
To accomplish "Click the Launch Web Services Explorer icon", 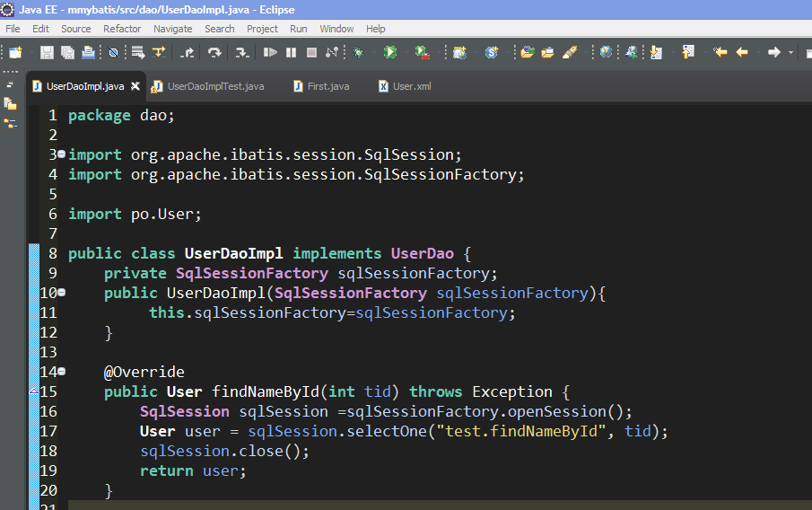I will 632,52.
